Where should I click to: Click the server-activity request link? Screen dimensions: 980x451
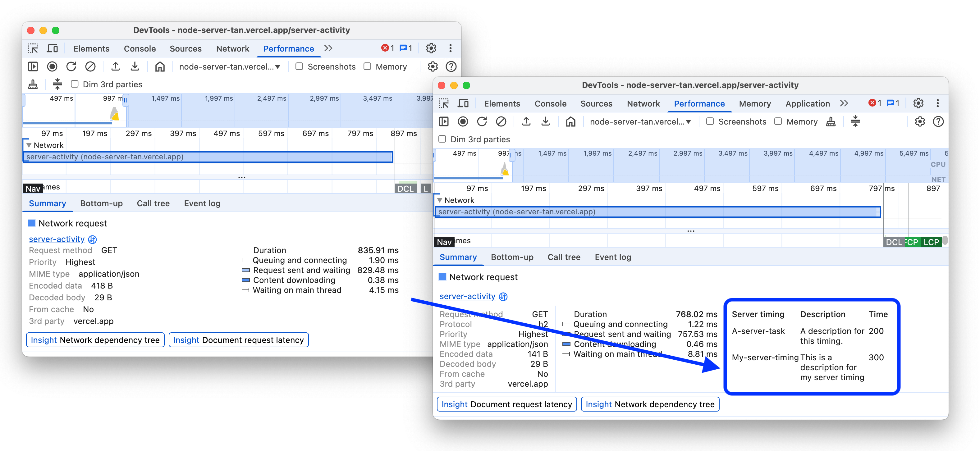[468, 296]
